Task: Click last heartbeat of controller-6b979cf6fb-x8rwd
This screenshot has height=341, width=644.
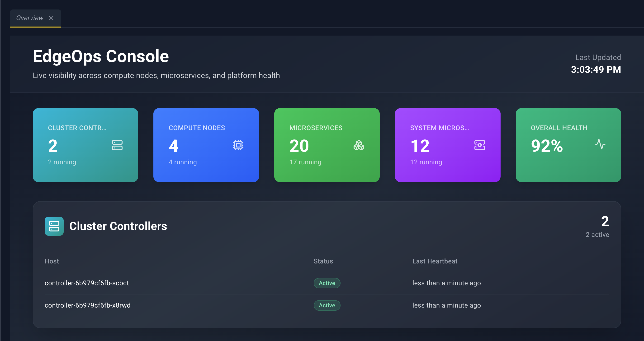Action: tap(446, 305)
